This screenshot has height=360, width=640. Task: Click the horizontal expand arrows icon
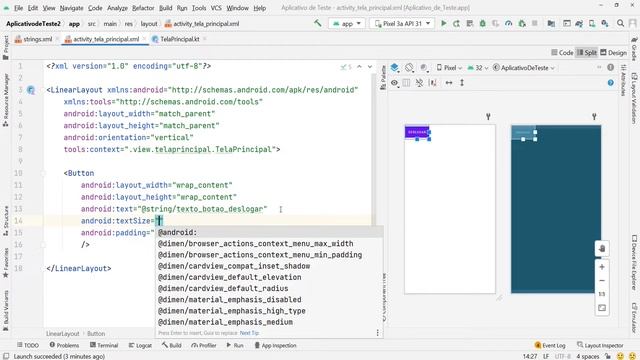[x=449, y=83]
